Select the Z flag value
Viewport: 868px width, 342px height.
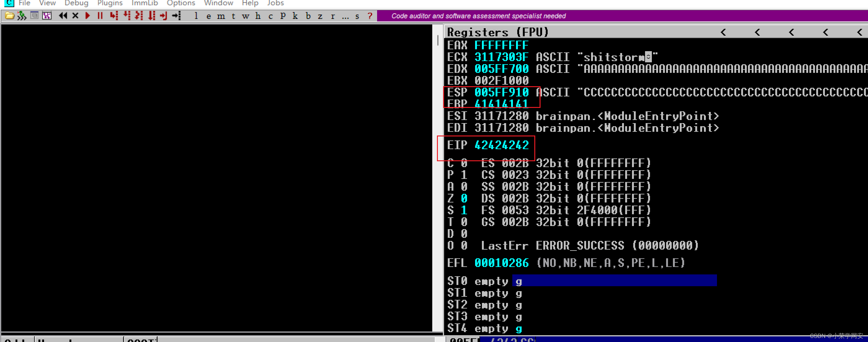point(464,198)
